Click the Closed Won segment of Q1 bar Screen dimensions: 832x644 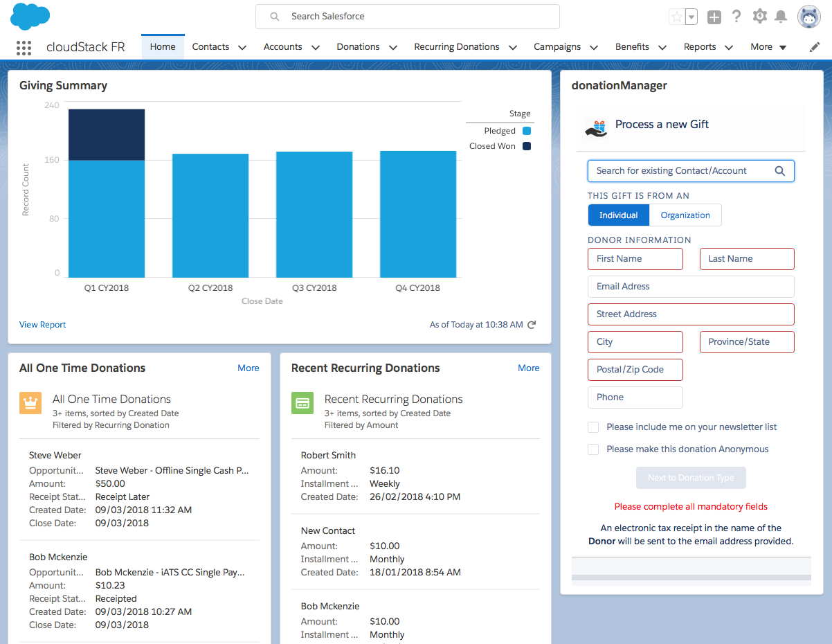pyautogui.click(x=107, y=134)
